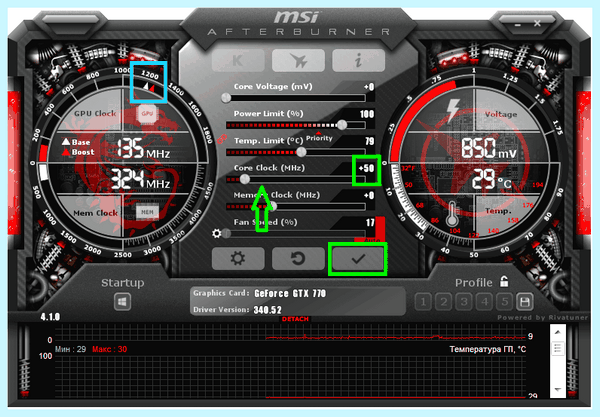Click the Core Clock +50 value field
The width and height of the screenshot is (600, 417).
click(366, 168)
